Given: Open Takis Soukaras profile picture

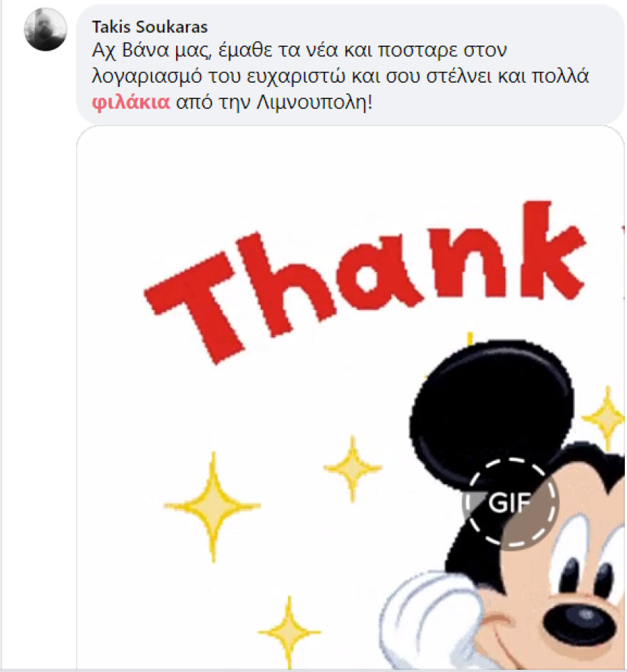Looking at the screenshot, I should click(46, 29).
